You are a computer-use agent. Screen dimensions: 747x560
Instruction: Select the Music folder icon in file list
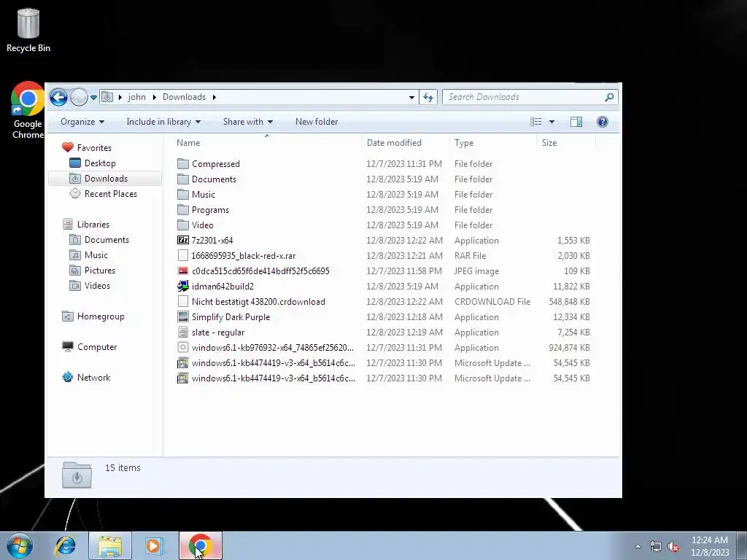[x=183, y=194]
